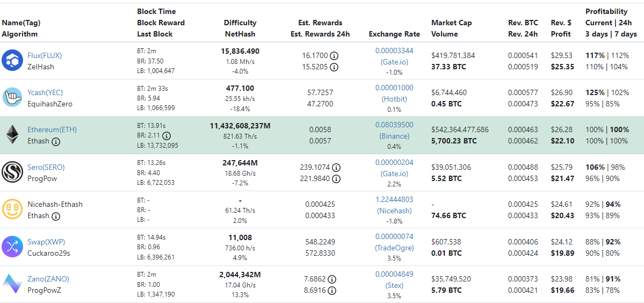Select Ethereum volume 5,700.23 BTC
Viewport: 644px width, 303px height.
(x=454, y=141)
